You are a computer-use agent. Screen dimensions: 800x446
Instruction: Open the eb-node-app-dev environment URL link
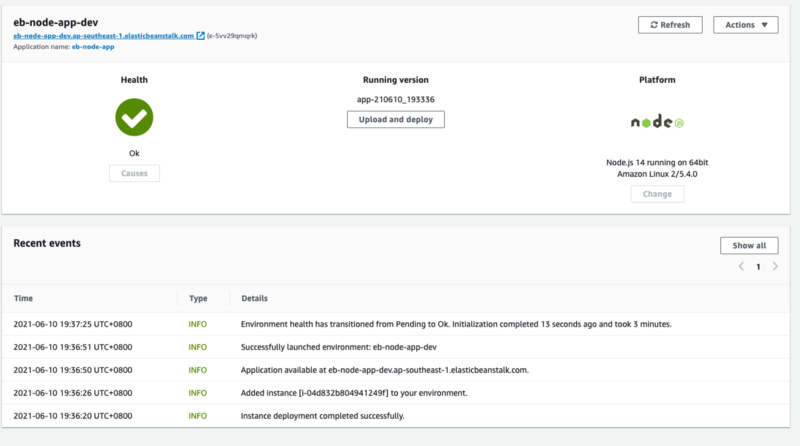[x=104, y=36]
